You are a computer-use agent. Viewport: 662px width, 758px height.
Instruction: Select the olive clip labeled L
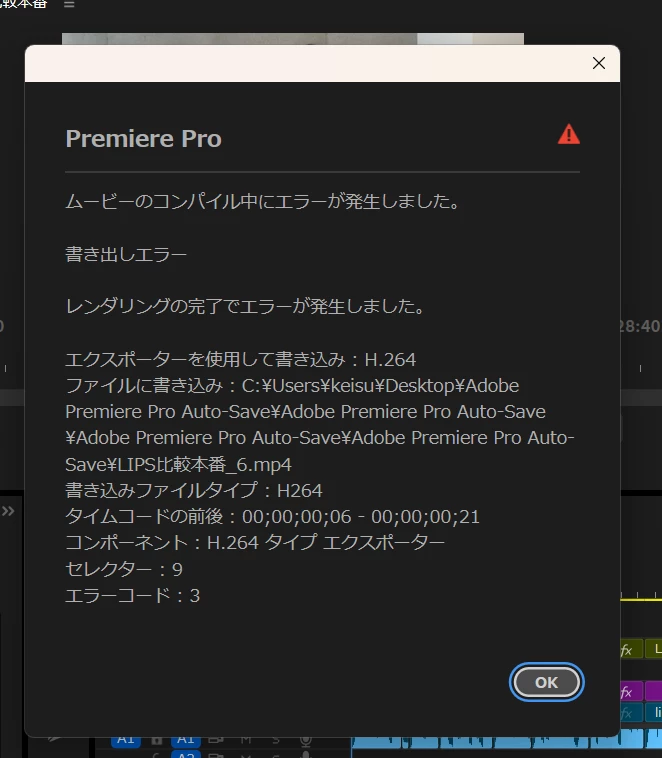point(654,650)
